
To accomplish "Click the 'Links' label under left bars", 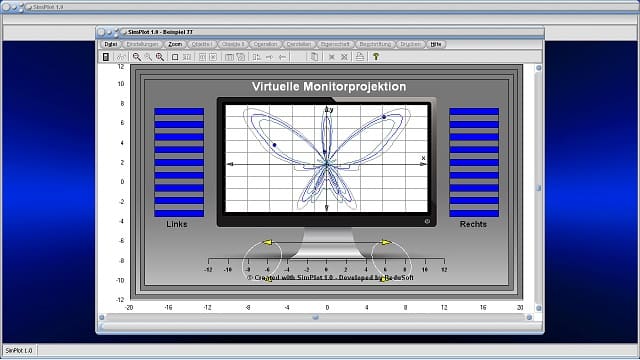I will (x=177, y=224).
